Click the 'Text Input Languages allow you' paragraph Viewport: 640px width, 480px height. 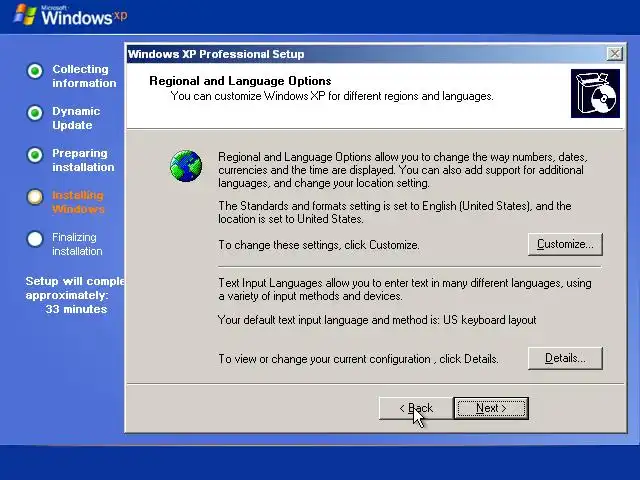pyautogui.click(x=404, y=289)
